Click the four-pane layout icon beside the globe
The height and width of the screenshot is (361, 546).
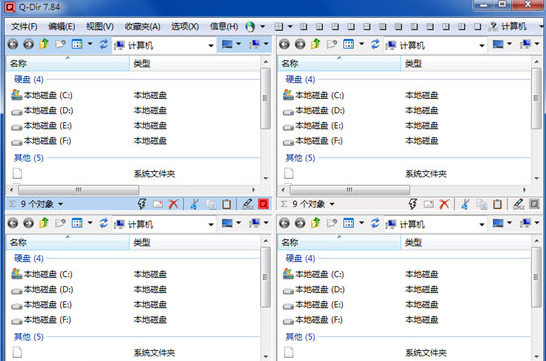click(279, 26)
